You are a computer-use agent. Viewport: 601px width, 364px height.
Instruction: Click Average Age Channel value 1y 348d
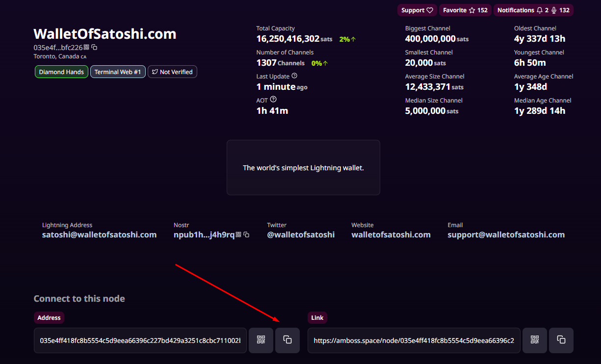click(530, 87)
